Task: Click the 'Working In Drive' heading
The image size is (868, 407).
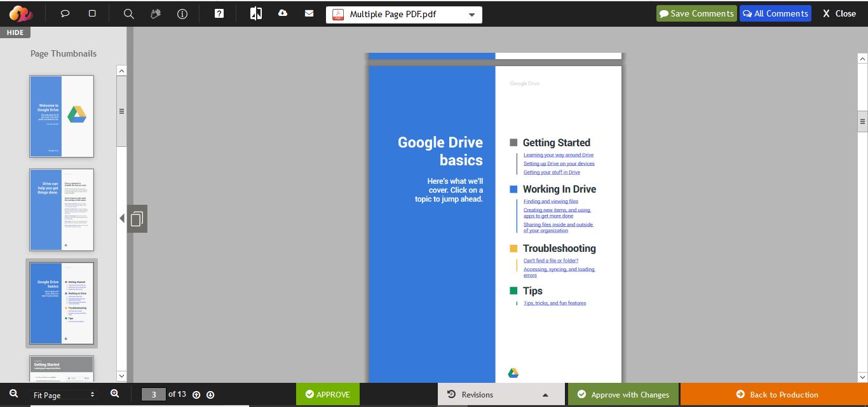Action: coord(559,189)
